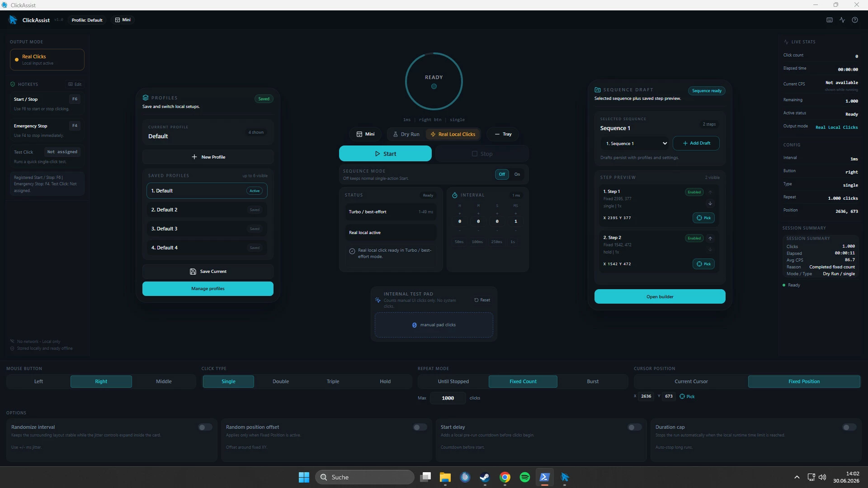
Task: Click the sparkle icon in Internal Test Pad
Action: pyautogui.click(x=378, y=300)
